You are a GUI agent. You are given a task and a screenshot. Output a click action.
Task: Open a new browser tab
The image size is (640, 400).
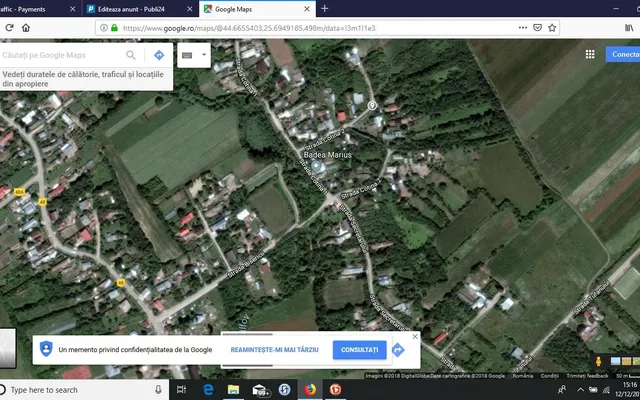[324, 9]
